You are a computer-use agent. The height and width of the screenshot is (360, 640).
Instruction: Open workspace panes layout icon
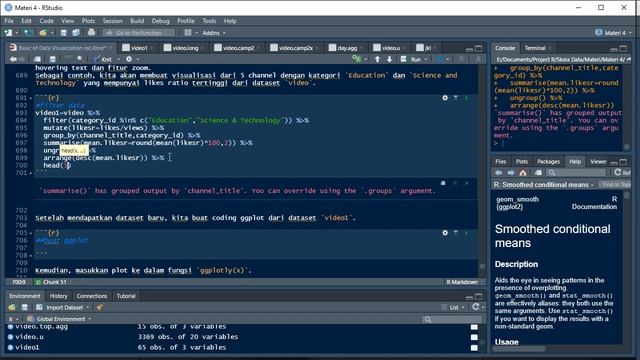[x=188, y=33]
